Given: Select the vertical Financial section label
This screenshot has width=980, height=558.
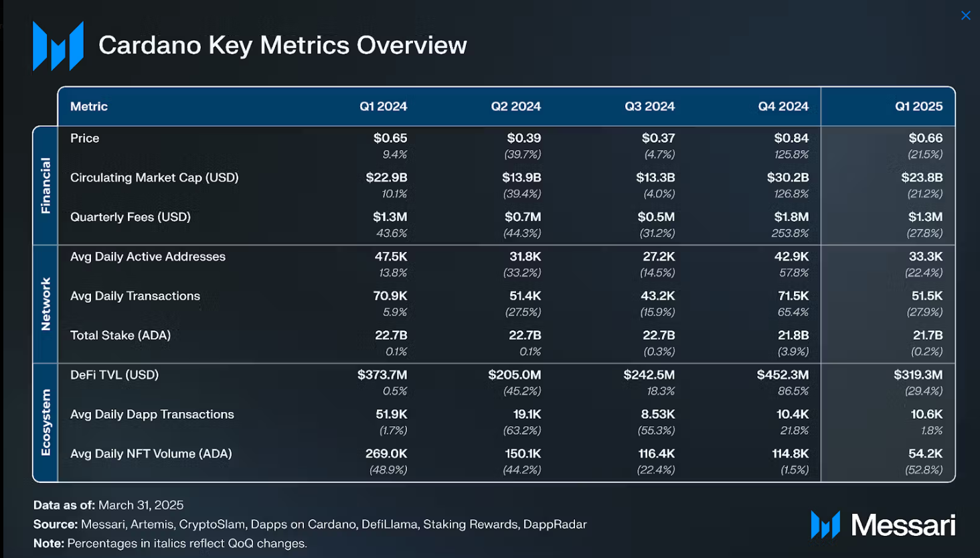Looking at the screenshot, I should click(x=46, y=186).
